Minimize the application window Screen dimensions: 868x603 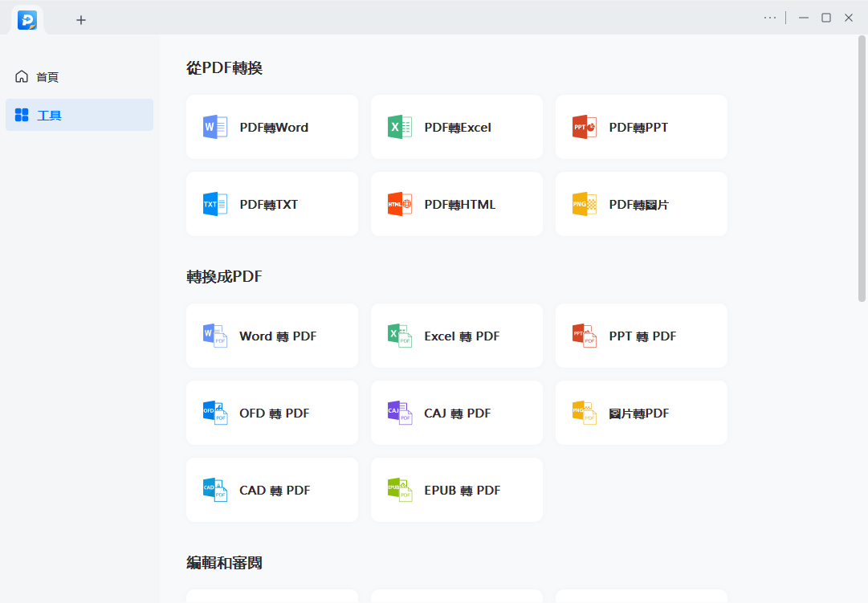pos(803,18)
